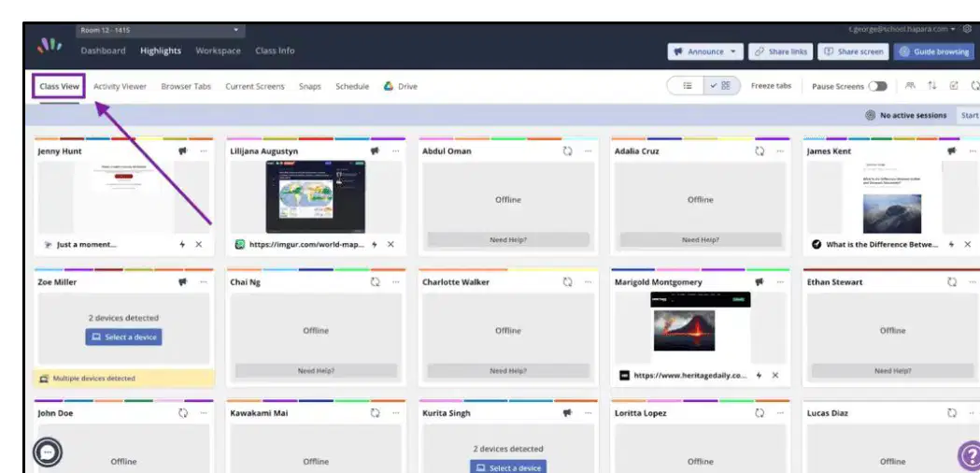Open Marigold Montgomery's volcano screen thumbnail
The image size is (980, 473).
(701, 327)
